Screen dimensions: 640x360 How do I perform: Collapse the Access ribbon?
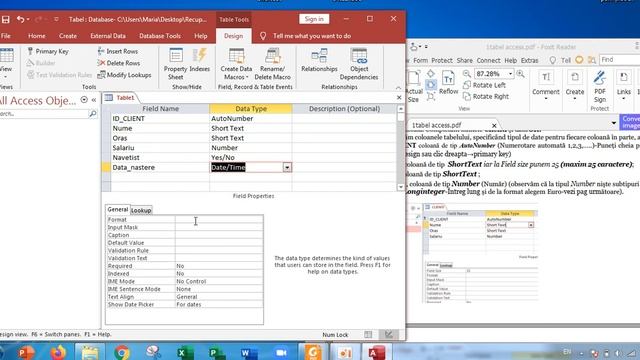(x=398, y=87)
